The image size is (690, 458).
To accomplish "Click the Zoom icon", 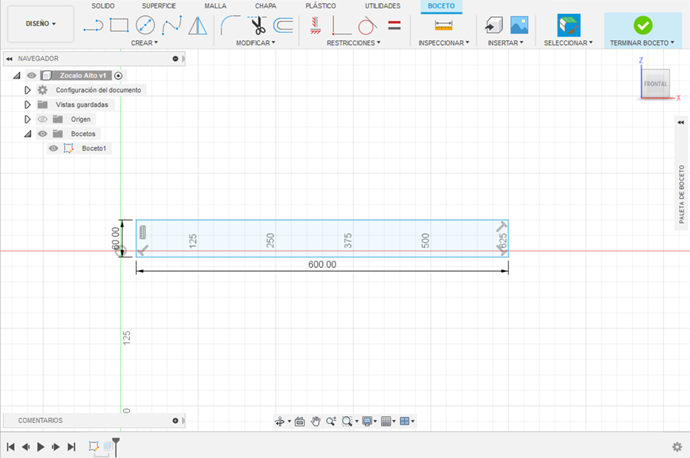I will [x=331, y=421].
